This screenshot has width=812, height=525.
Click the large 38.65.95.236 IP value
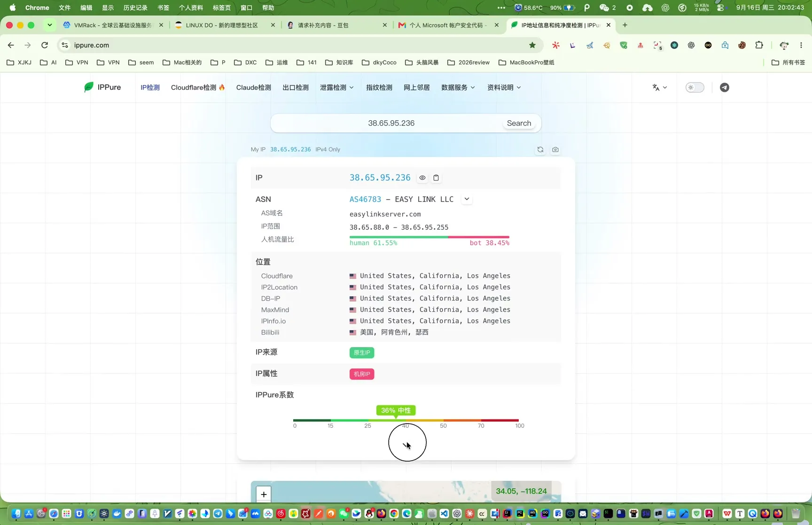click(380, 178)
